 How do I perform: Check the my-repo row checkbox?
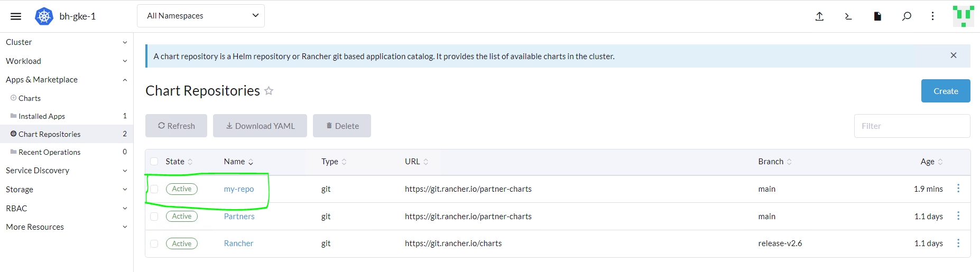154,189
